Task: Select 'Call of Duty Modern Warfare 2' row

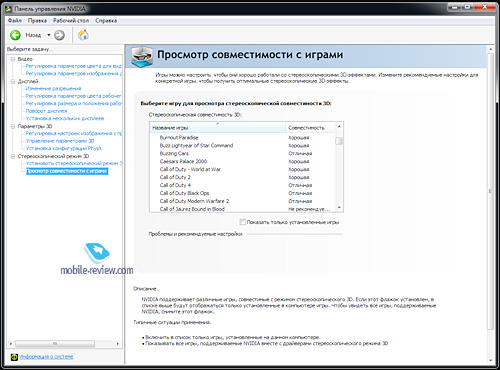Action: (x=243, y=201)
